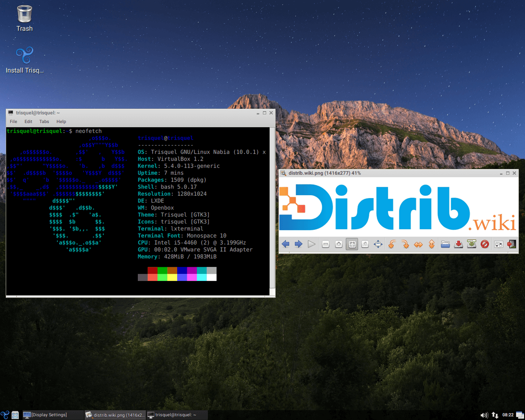The height and width of the screenshot is (420, 525).
Task: Click the 'Uptime: 7 mins' line
Action: click(161, 173)
